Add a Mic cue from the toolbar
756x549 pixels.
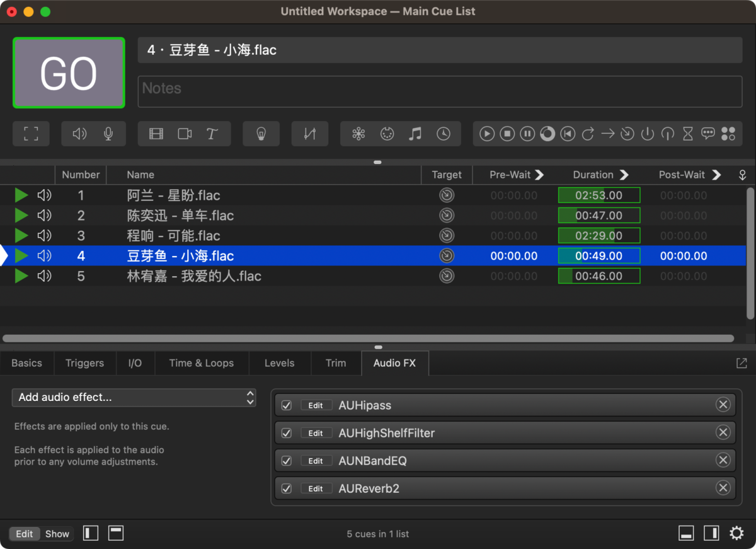(108, 134)
